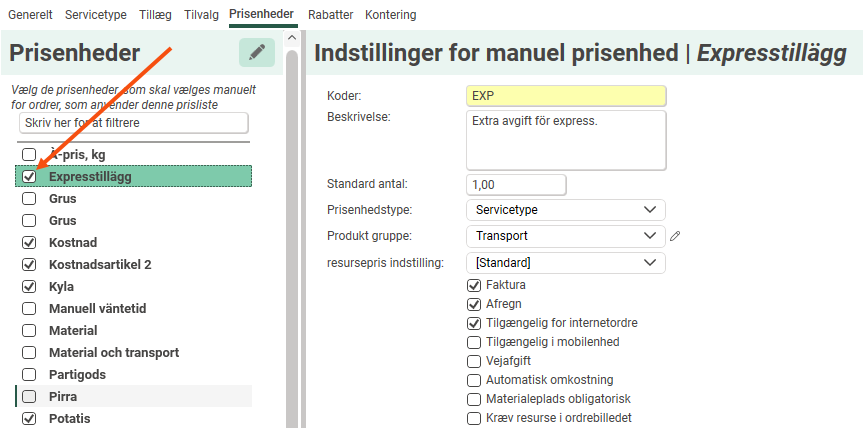Go to the Servicetype tab
863x428 pixels.
click(95, 15)
